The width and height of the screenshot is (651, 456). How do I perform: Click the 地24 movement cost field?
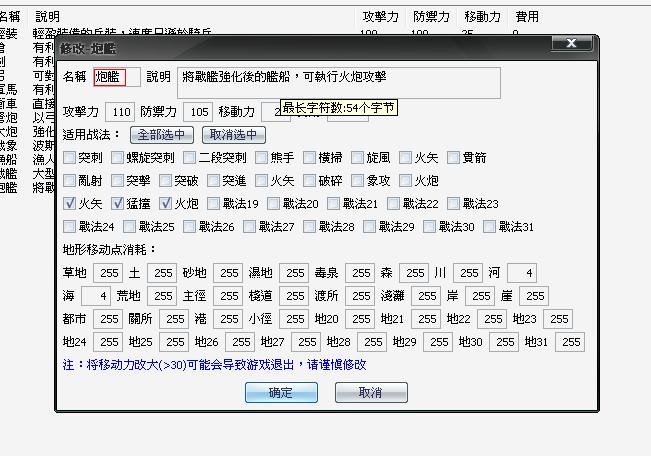point(108,342)
